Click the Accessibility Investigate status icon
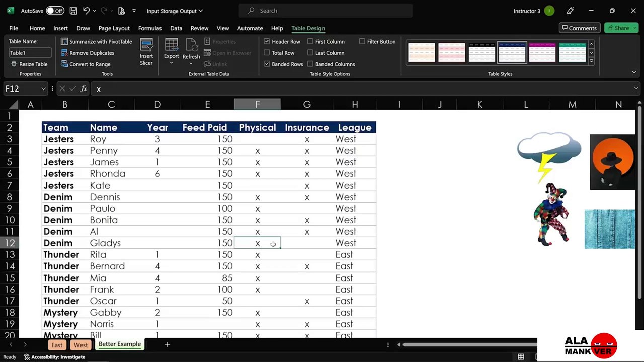The height and width of the screenshot is (362, 644). (27, 357)
